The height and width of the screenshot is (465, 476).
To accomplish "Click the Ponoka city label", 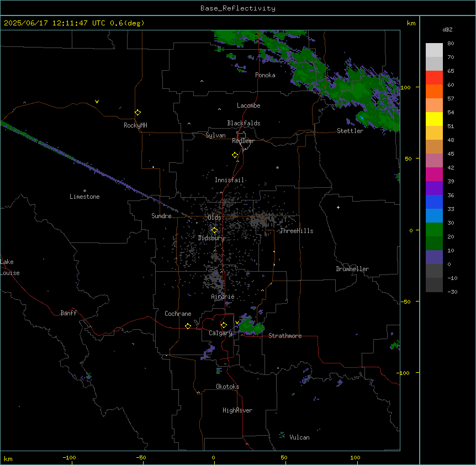I will tap(265, 75).
